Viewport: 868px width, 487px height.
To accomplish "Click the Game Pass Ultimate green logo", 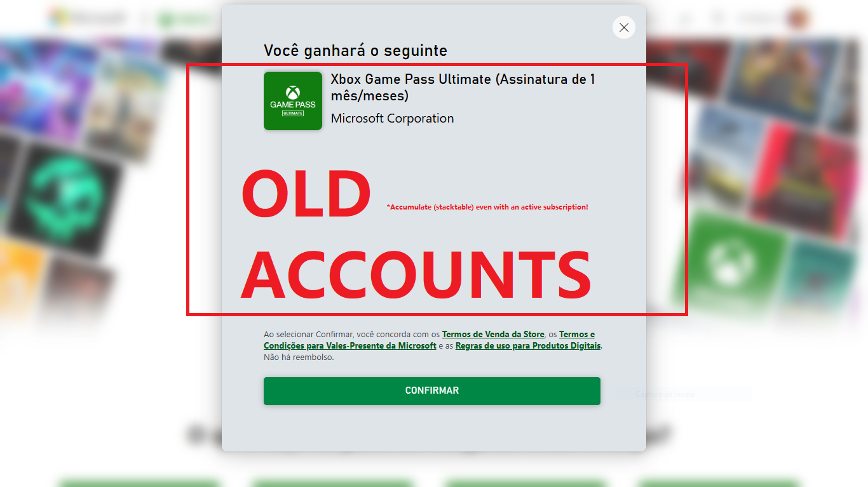I will (x=293, y=101).
